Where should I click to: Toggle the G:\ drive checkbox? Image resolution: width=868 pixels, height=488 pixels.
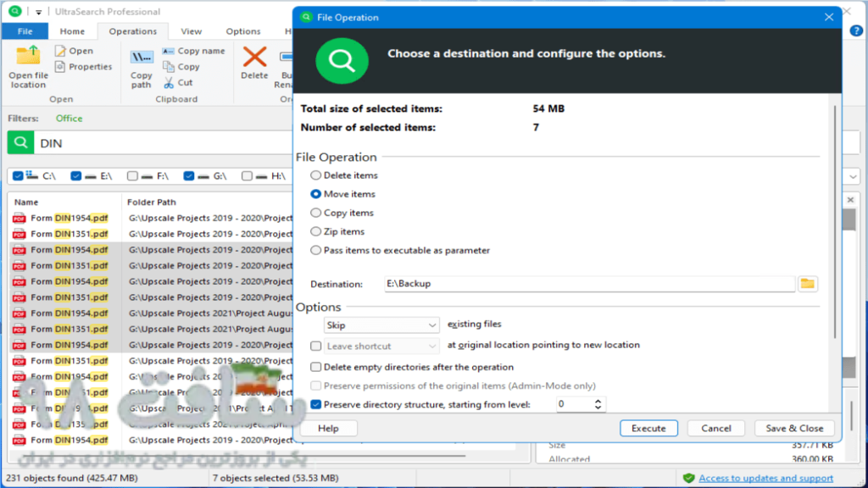pyautogui.click(x=189, y=176)
